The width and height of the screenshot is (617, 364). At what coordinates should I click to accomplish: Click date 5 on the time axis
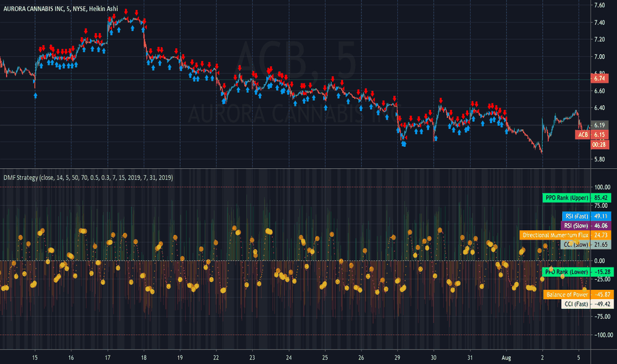[x=579, y=357]
